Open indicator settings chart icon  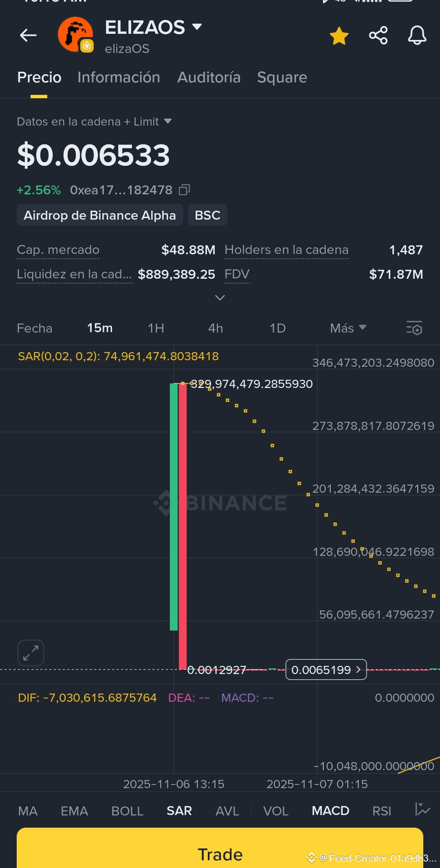point(422,809)
